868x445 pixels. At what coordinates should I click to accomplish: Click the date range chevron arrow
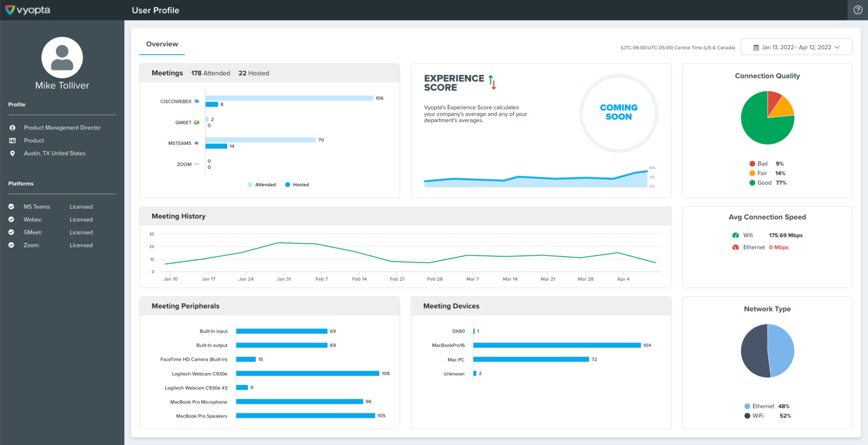tap(837, 47)
